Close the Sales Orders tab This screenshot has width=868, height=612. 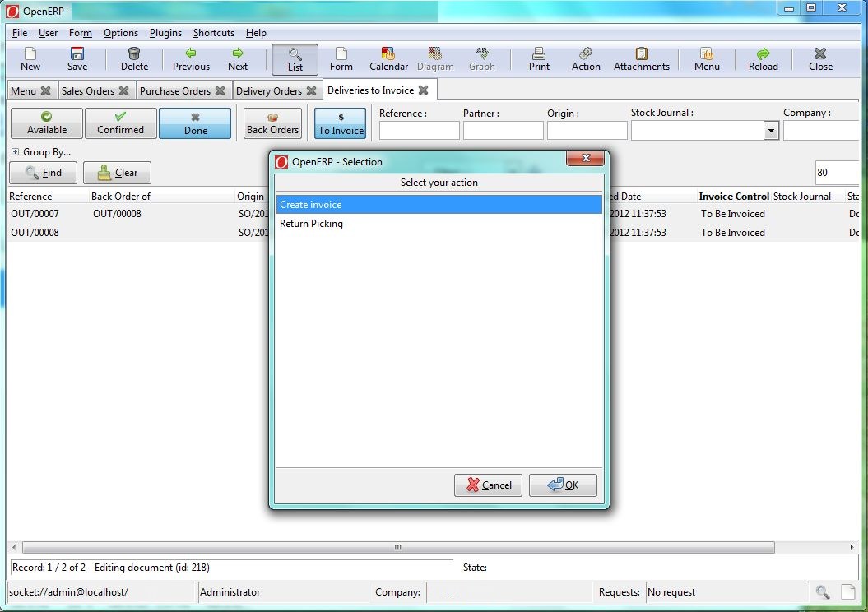click(x=124, y=90)
